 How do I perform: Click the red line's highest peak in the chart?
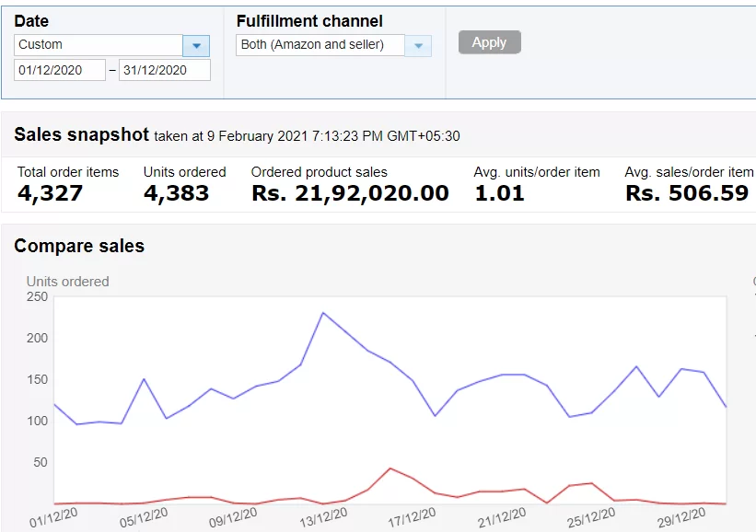tap(390, 468)
